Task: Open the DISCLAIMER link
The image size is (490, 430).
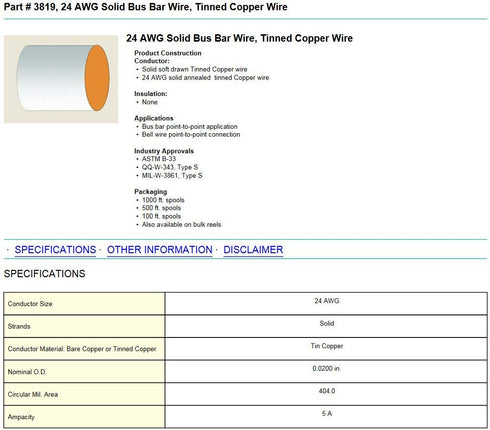Action: pos(253,250)
